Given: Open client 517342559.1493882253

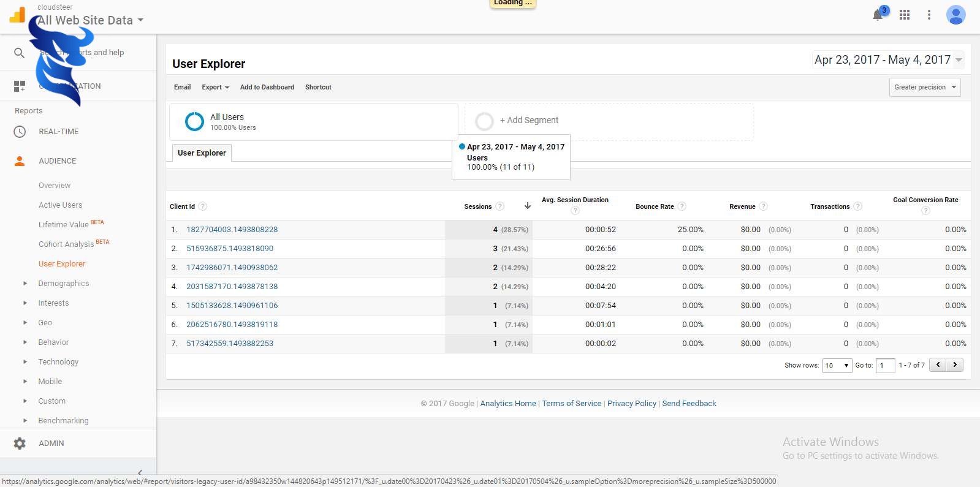Looking at the screenshot, I should pos(230,344).
